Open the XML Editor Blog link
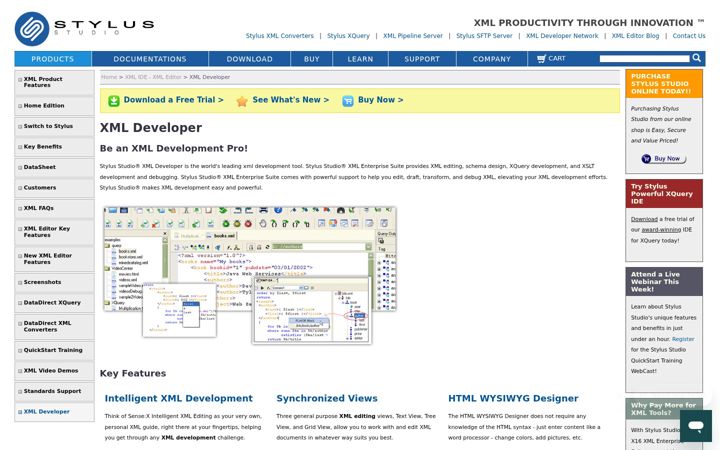720x450 pixels. [x=635, y=36]
